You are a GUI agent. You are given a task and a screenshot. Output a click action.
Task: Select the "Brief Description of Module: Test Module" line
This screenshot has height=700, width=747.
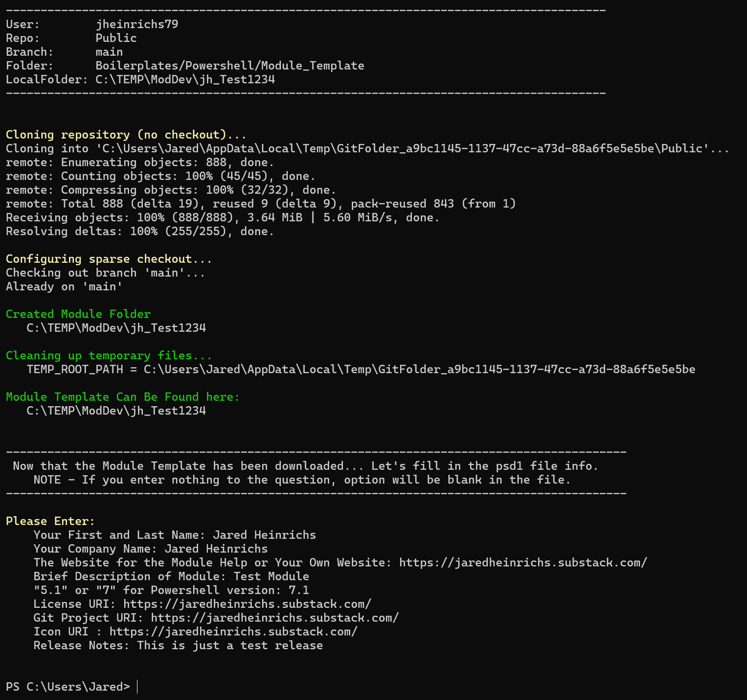click(x=171, y=576)
